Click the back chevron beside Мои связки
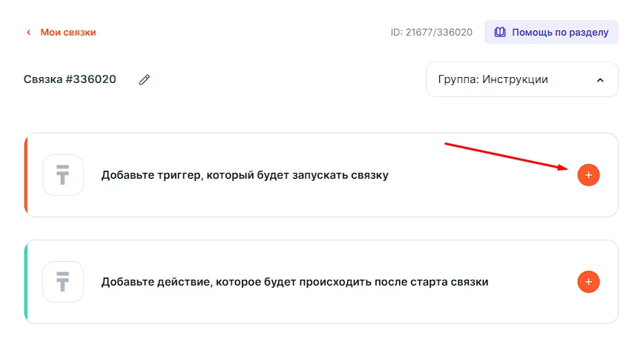 point(29,33)
